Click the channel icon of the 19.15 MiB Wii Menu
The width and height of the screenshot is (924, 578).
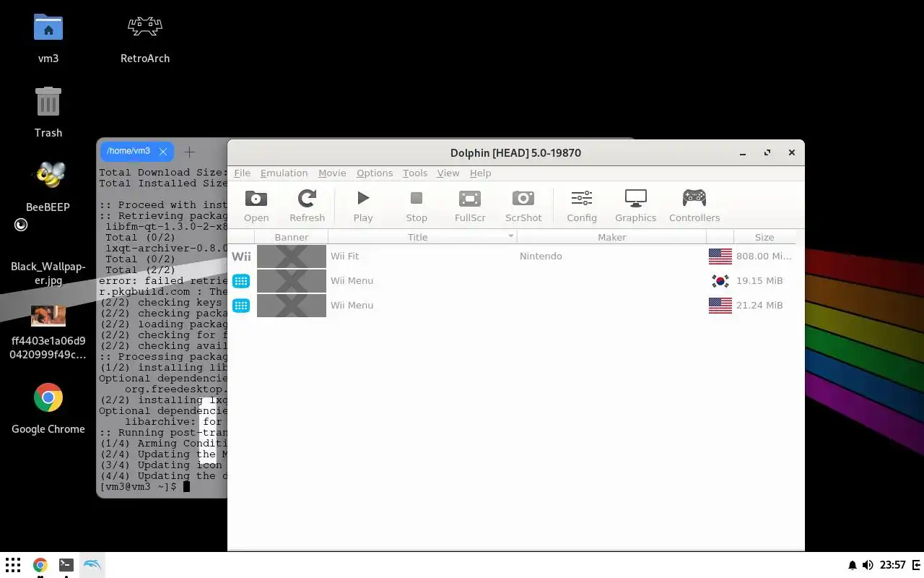pyautogui.click(x=241, y=281)
